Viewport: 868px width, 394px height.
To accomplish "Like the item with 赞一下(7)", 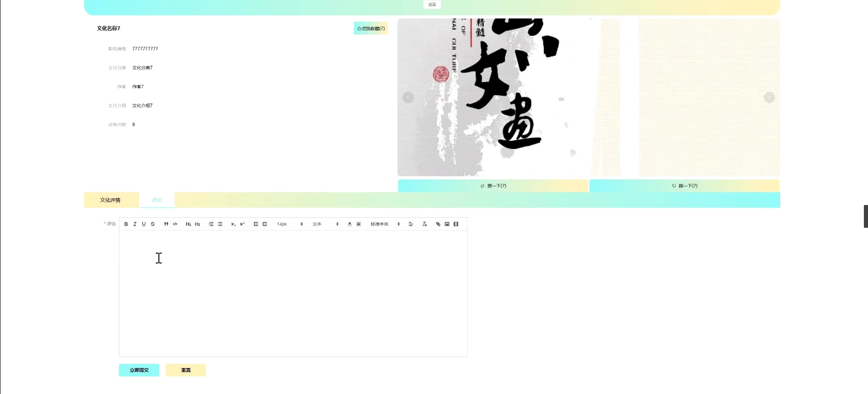I will [x=493, y=186].
